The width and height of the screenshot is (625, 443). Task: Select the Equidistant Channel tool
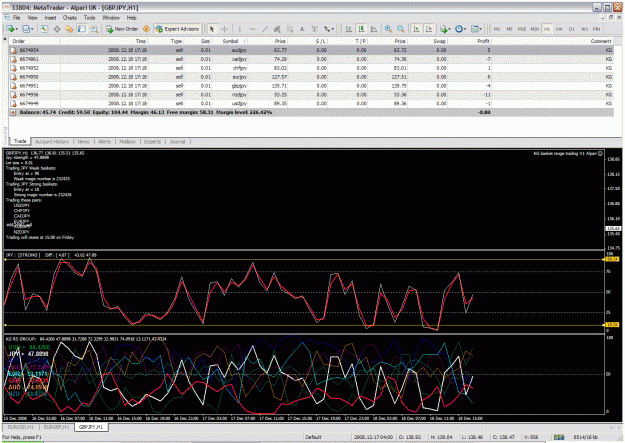[x=277, y=29]
